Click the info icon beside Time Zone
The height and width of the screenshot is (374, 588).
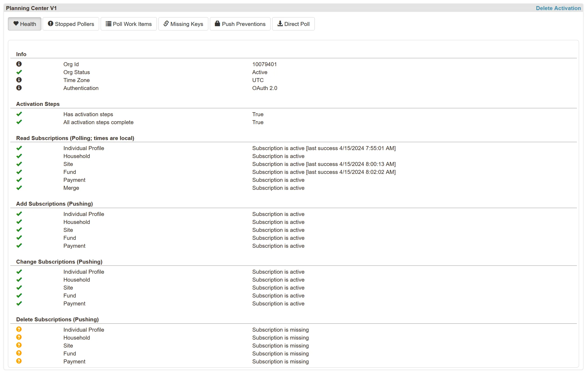tap(19, 80)
